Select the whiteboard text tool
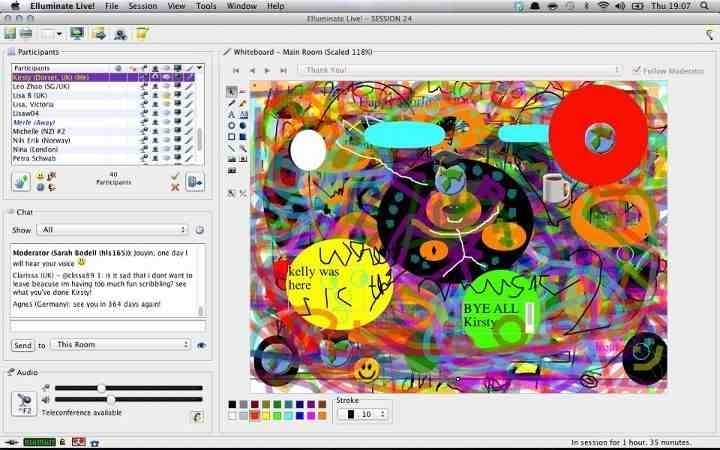This screenshot has width=720, height=450. (231, 114)
